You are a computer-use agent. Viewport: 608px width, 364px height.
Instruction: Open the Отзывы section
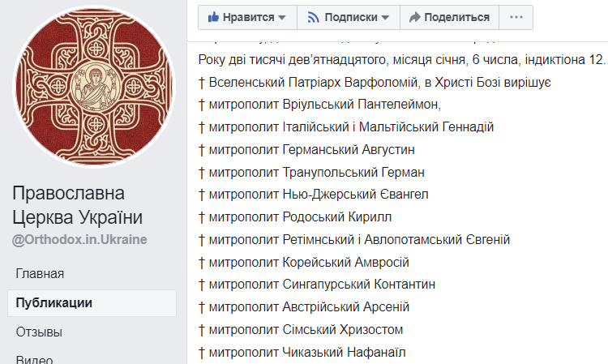click(39, 332)
